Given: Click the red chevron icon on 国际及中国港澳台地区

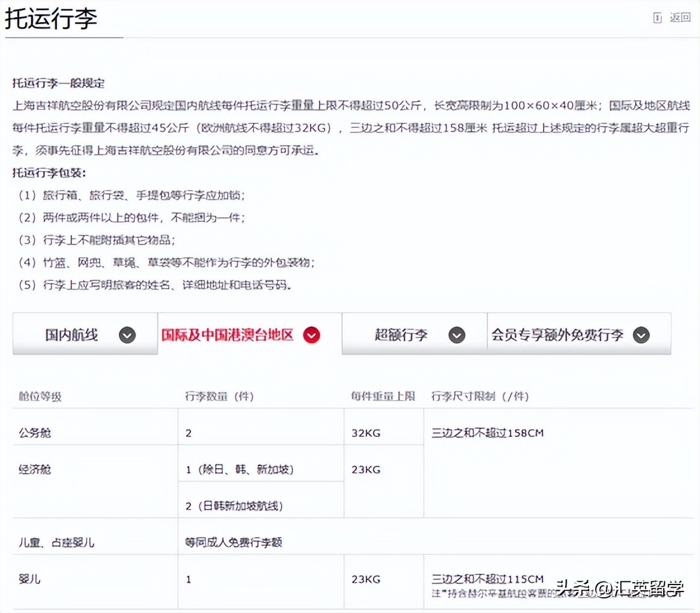Looking at the screenshot, I should (311, 336).
